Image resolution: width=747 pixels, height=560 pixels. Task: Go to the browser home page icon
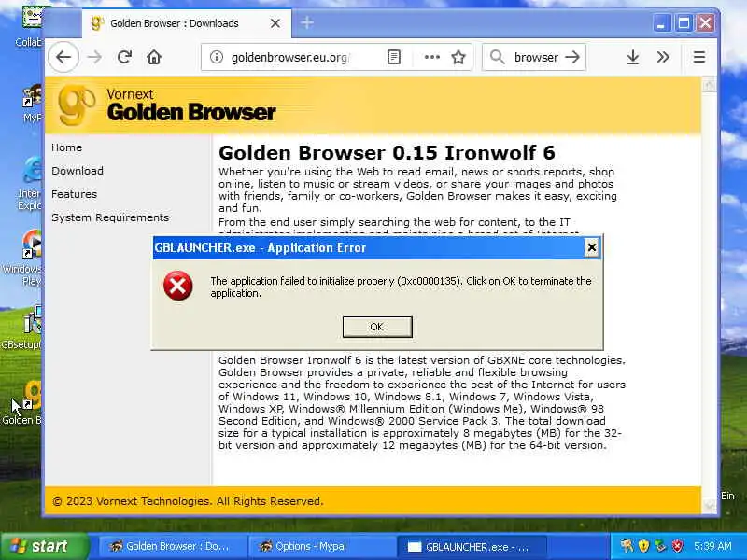pyautogui.click(x=154, y=57)
